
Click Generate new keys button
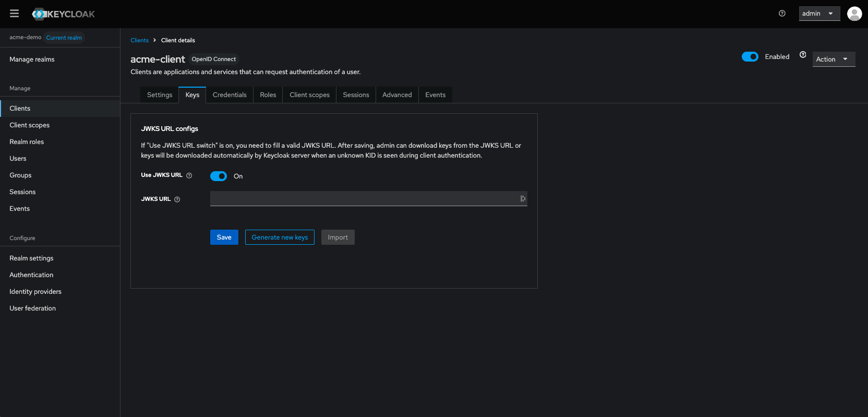pos(280,237)
